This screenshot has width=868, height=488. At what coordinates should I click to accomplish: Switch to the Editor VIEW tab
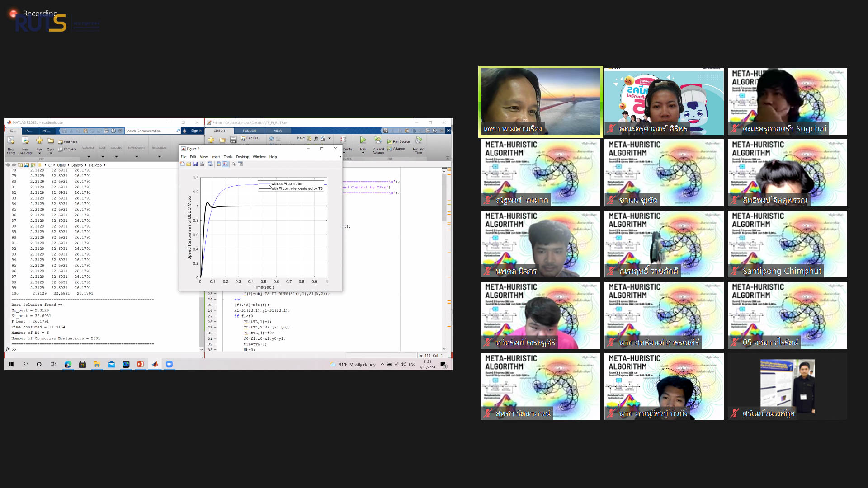[278, 131]
